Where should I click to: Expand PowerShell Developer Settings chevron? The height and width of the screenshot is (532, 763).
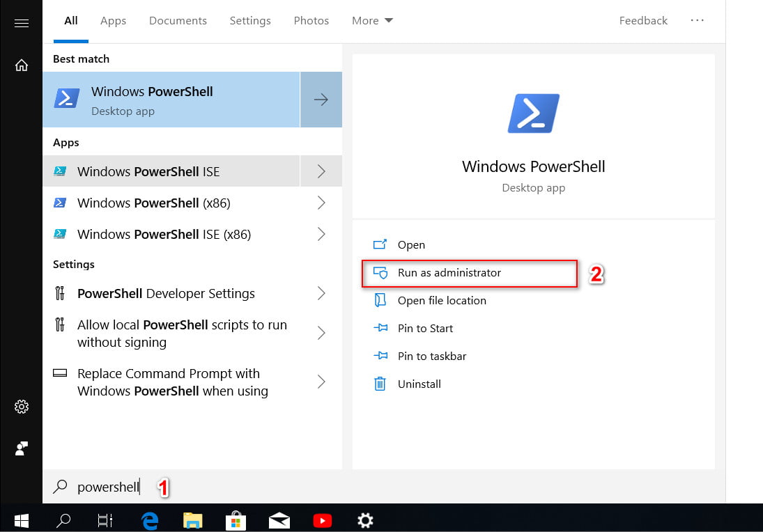click(321, 293)
